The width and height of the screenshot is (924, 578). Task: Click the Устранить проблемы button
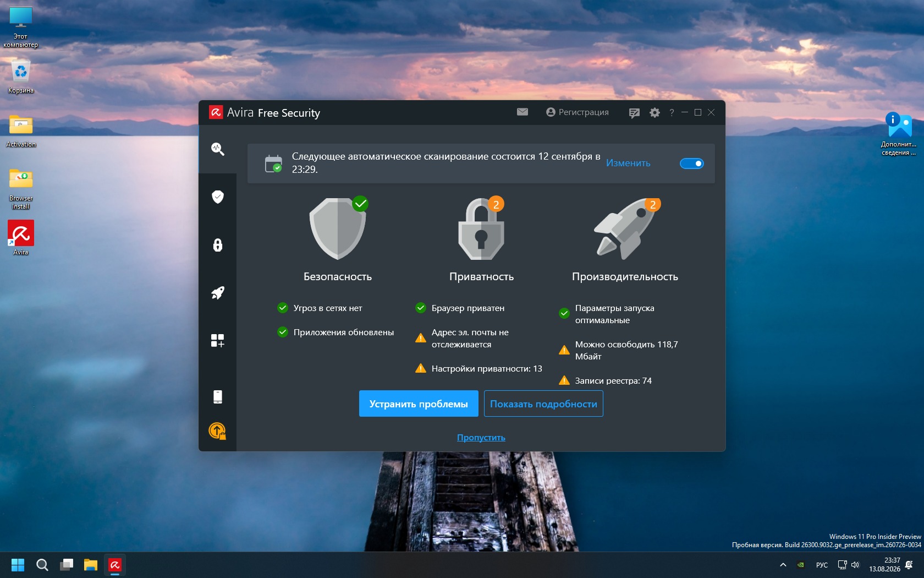(419, 403)
